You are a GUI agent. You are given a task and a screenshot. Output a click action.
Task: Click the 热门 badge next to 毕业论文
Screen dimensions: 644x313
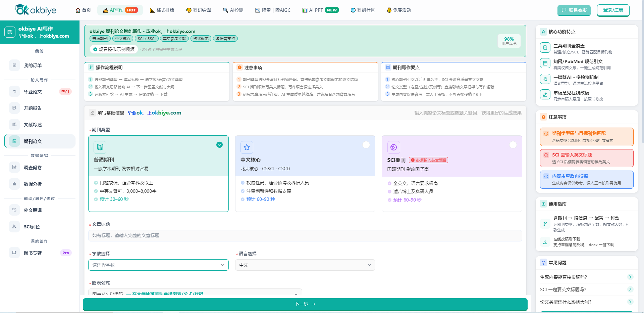65,92
